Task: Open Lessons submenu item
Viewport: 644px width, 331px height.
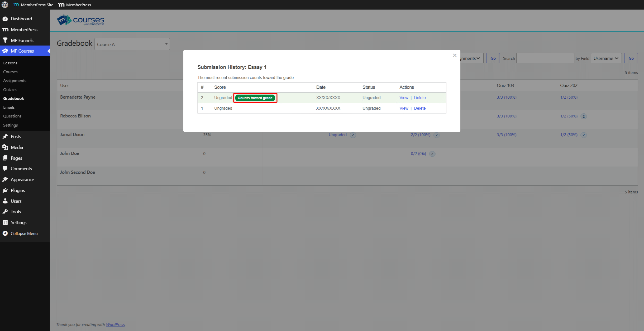Action: pyautogui.click(x=10, y=63)
